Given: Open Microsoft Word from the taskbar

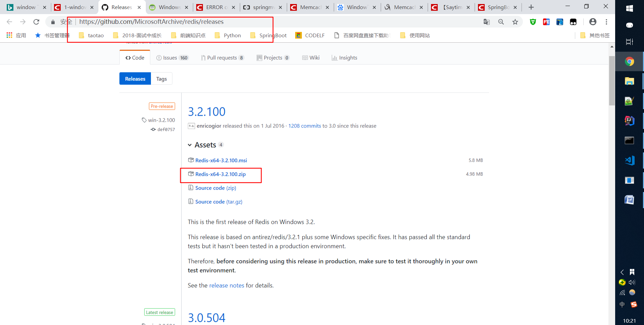Looking at the screenshot, I should (x=630, y=200).
